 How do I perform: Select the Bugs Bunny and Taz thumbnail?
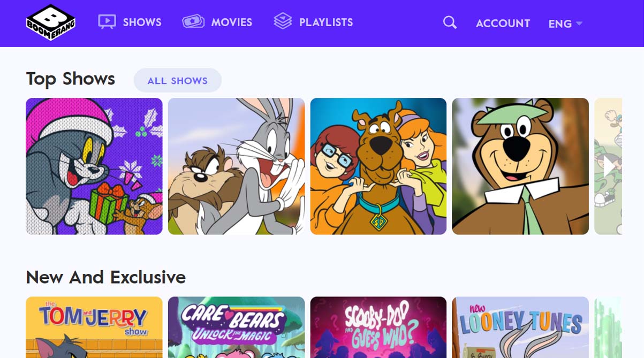pos(236,166)
